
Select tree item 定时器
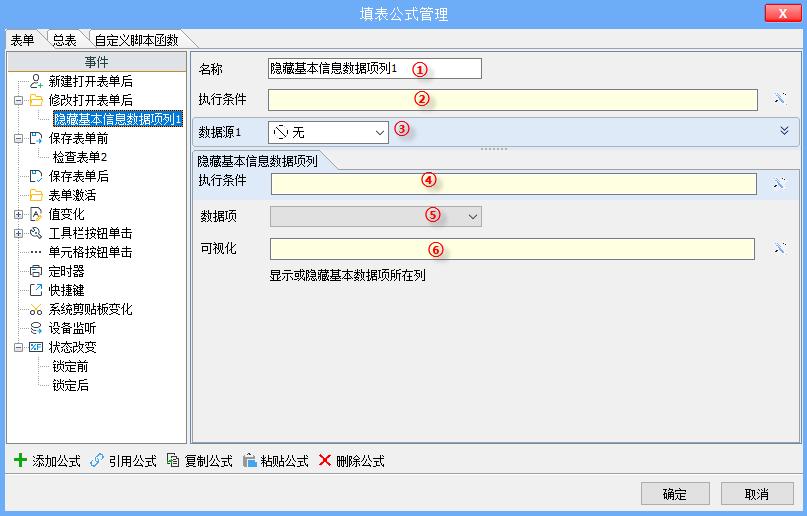66,271
